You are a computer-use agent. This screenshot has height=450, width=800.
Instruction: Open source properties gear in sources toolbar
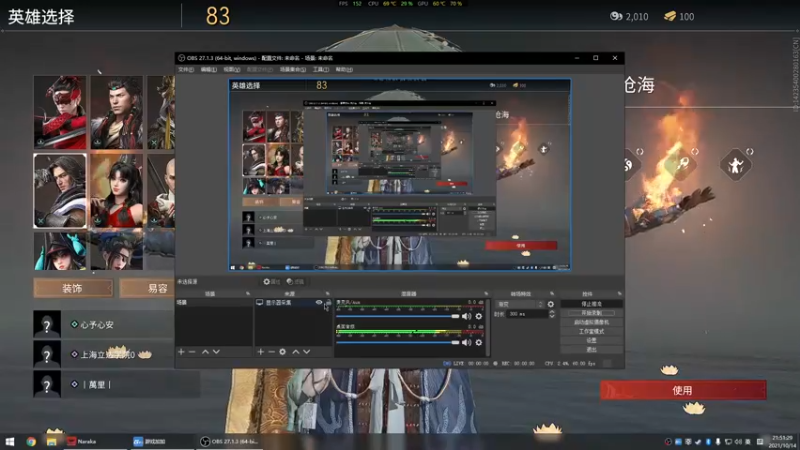coord(283,352)
